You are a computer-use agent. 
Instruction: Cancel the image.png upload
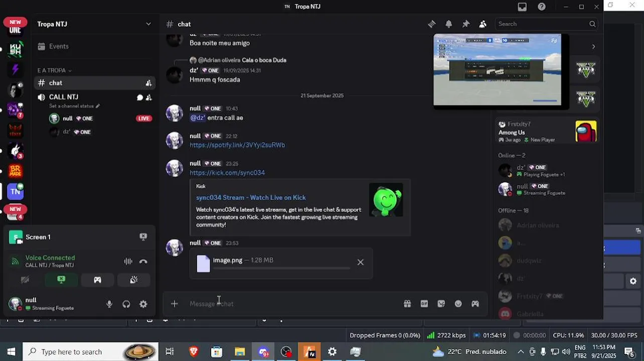tap(360, 262)
